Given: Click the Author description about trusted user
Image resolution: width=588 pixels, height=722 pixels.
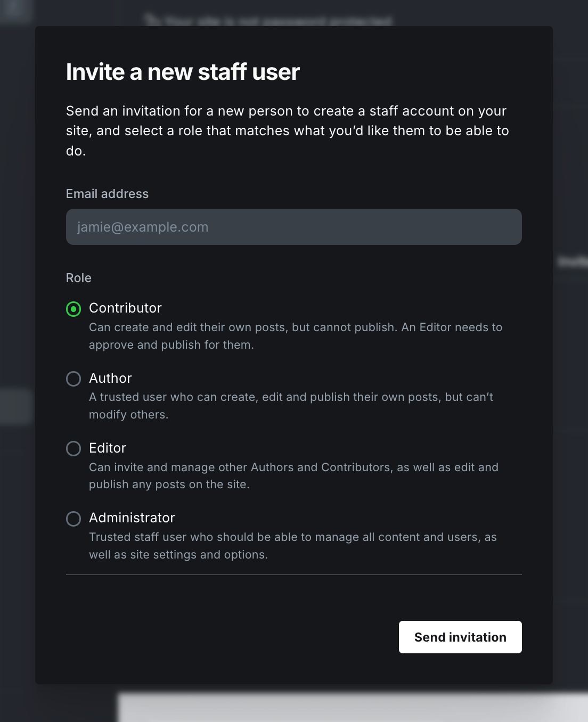Looking at the screenshot, I should (x=291, y=406).
